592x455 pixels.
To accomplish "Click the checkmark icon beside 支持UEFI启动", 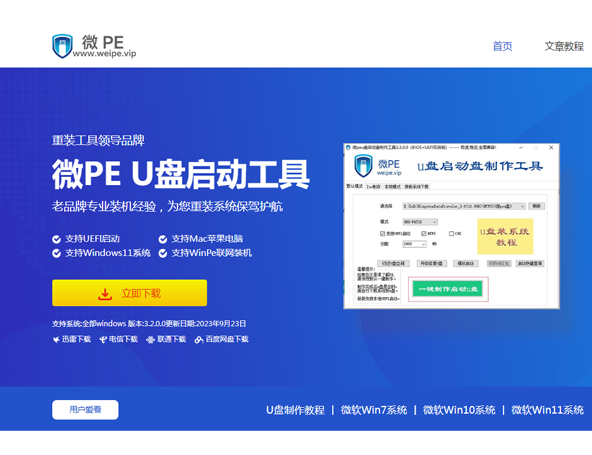I will tap(56, 239).
